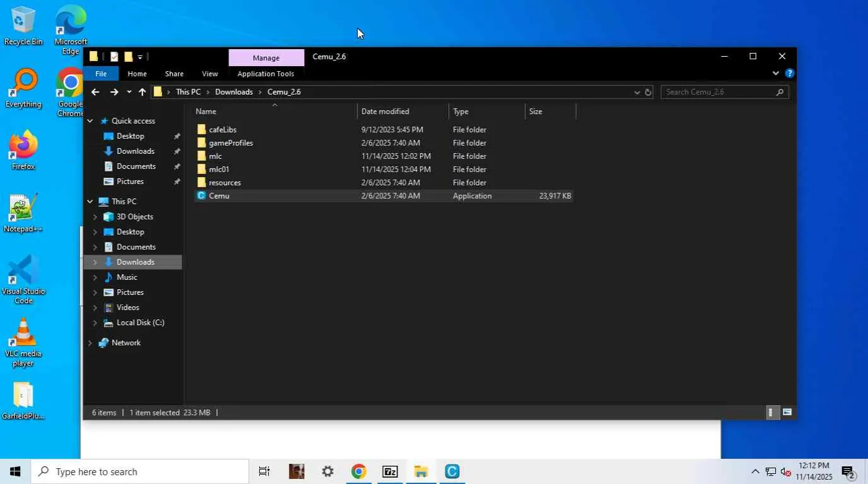
Task: Select the Firefox desktop shortcut
Action: (23, 150)
